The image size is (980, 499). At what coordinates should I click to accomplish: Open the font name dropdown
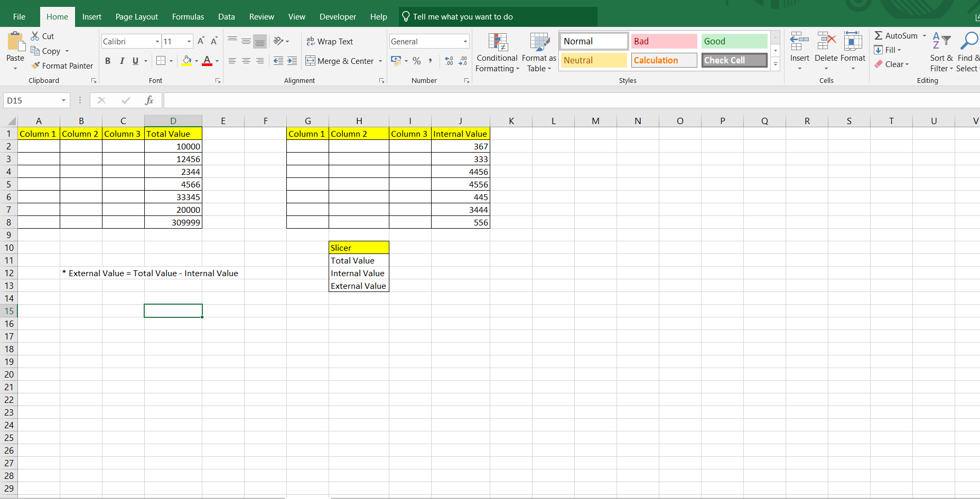coord(157,41)
